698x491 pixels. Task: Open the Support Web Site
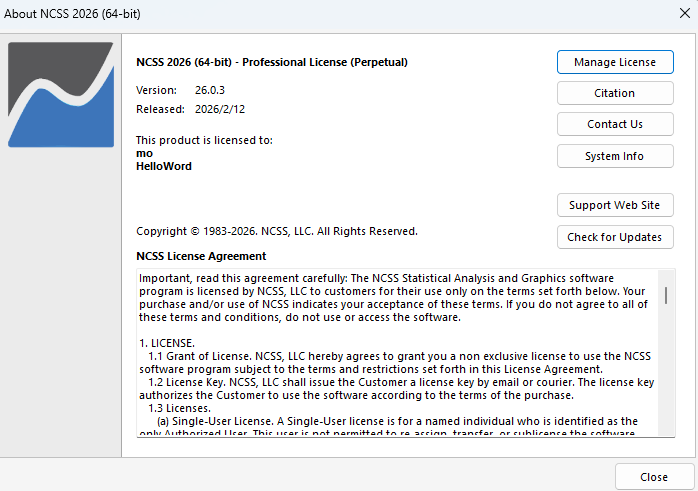615,205
